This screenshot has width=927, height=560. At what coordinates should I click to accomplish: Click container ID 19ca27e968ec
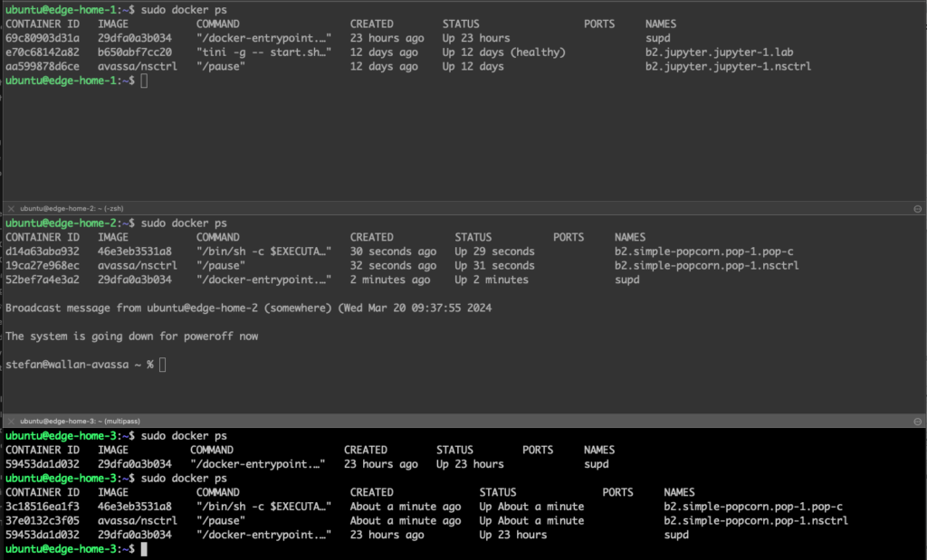[x=43, y=266]
